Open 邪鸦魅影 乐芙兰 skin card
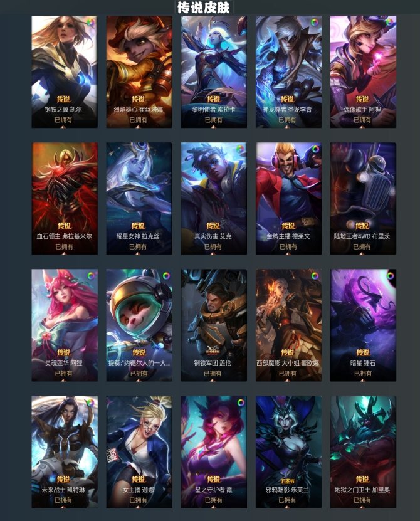 click(x=288, y=452)
